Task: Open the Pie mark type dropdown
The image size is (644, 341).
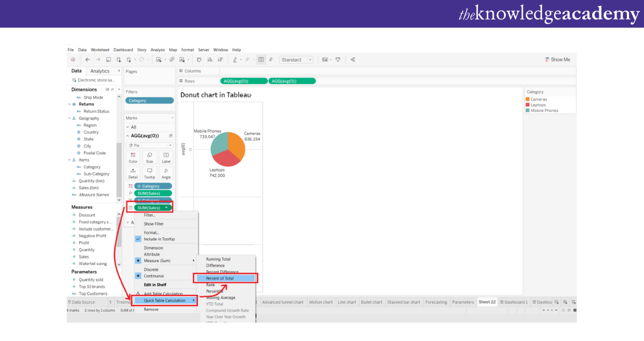Action: tap(150, 145)
